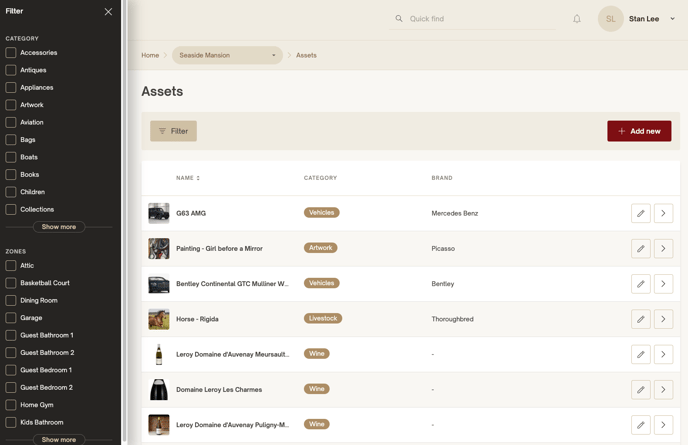Click the Filter button
The width and height of the screenshot is (688, 445).
(173, 131)
